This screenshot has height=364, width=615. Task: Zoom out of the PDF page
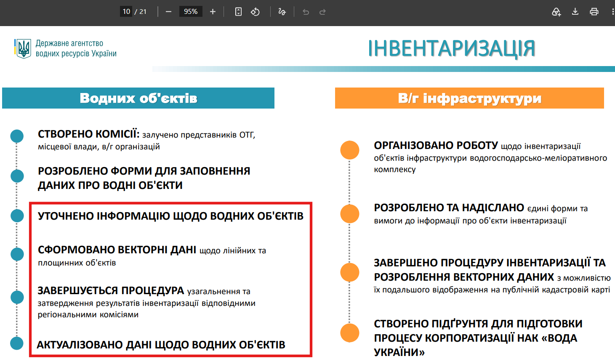point(168,12)
